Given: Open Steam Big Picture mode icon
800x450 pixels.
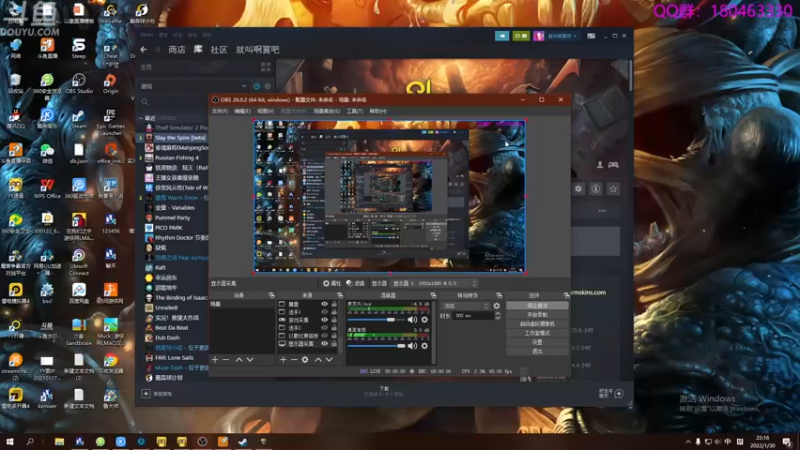Looking at the screenshot, I should pyautogui.click(x=591, y=36).
